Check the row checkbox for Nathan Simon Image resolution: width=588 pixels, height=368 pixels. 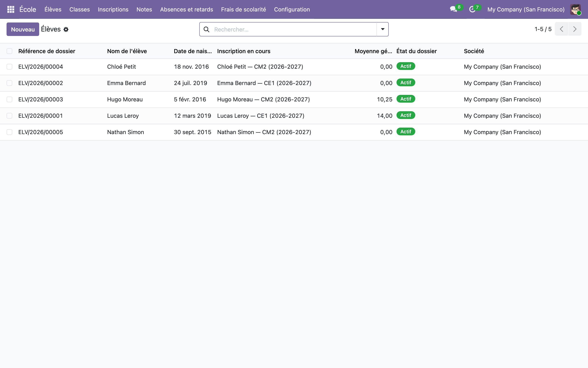coord(9,132)
